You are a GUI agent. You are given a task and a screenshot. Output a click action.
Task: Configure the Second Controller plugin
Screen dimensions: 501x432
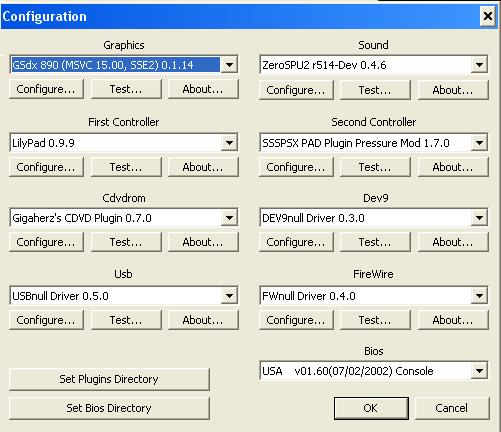[x=296, y=167]
